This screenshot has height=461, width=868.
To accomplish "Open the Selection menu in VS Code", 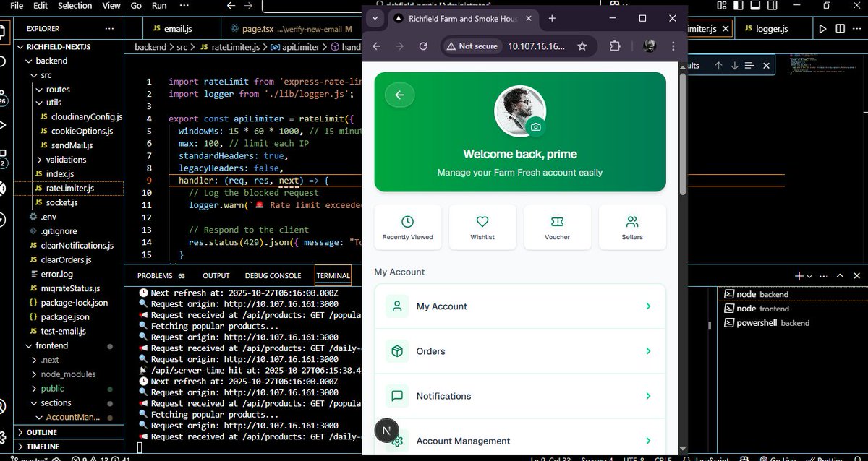I will click(x=75, y=5).
